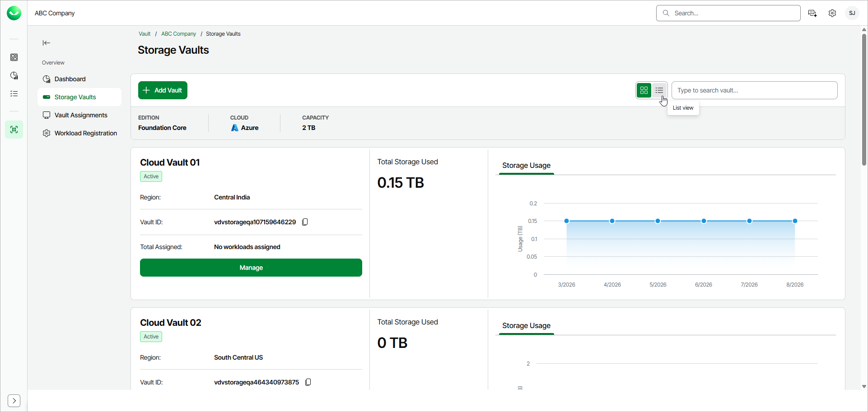This screenshot has height=412, width=868.
Task: Open Dashboard in the sidebar
Action: point(79,79)
